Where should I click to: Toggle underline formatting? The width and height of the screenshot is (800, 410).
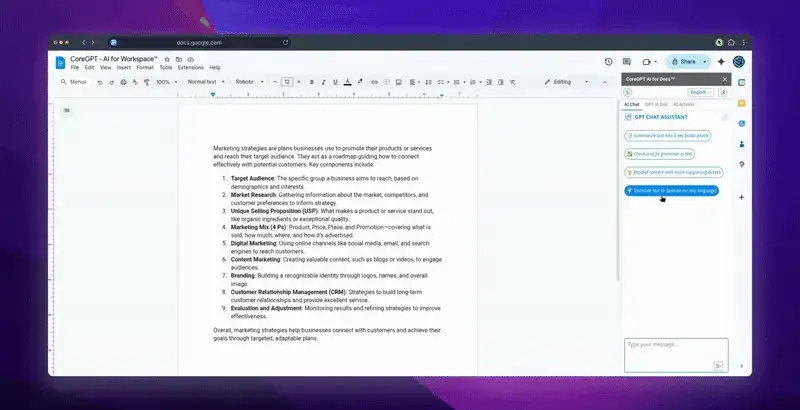click(333, 82)
